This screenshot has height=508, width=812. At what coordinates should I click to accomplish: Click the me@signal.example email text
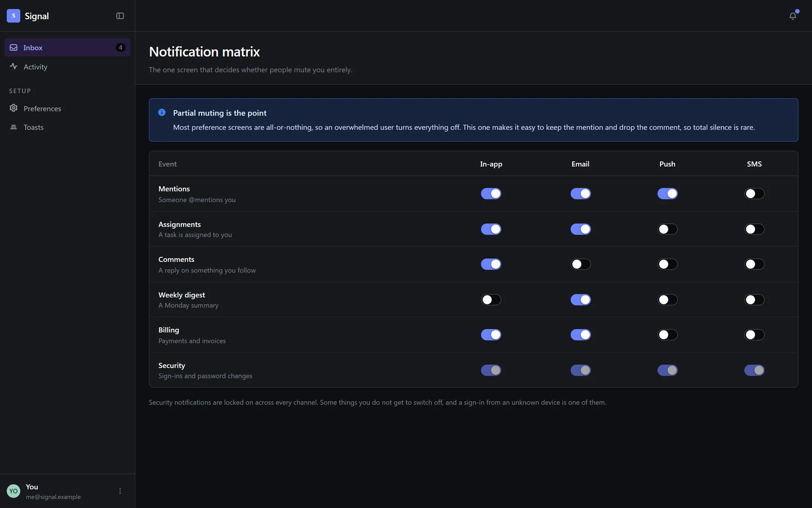coord(53,497)
